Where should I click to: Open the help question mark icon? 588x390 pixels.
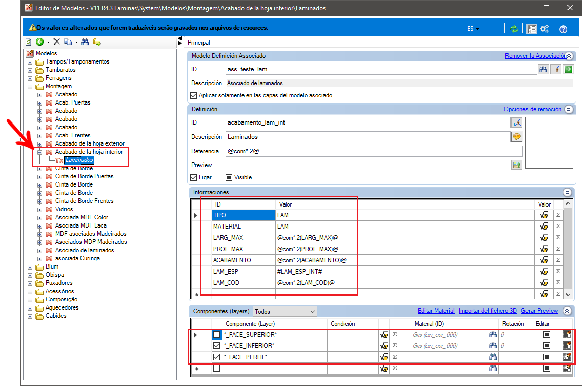click(563, 29)
